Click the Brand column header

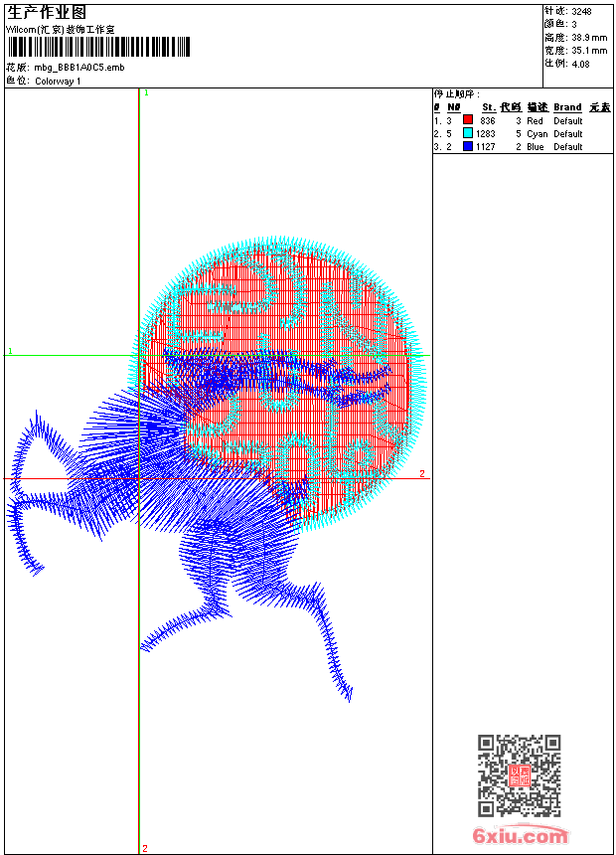point(567,107)
